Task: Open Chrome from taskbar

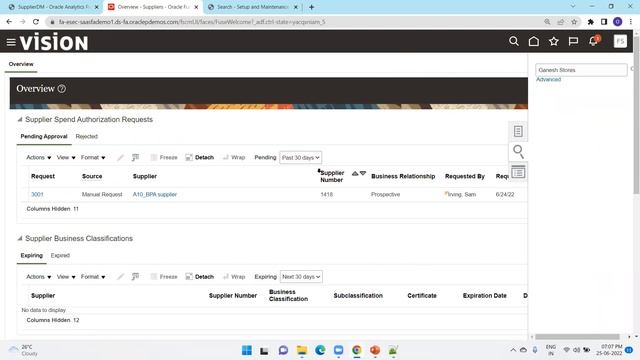Action: [357, 350]
